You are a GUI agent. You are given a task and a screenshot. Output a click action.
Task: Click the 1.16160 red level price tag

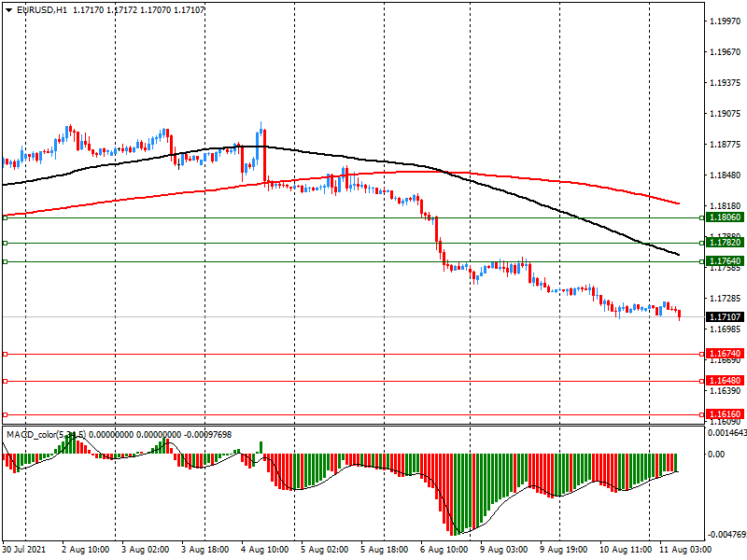pyautogui.click(x=726, y=414)
